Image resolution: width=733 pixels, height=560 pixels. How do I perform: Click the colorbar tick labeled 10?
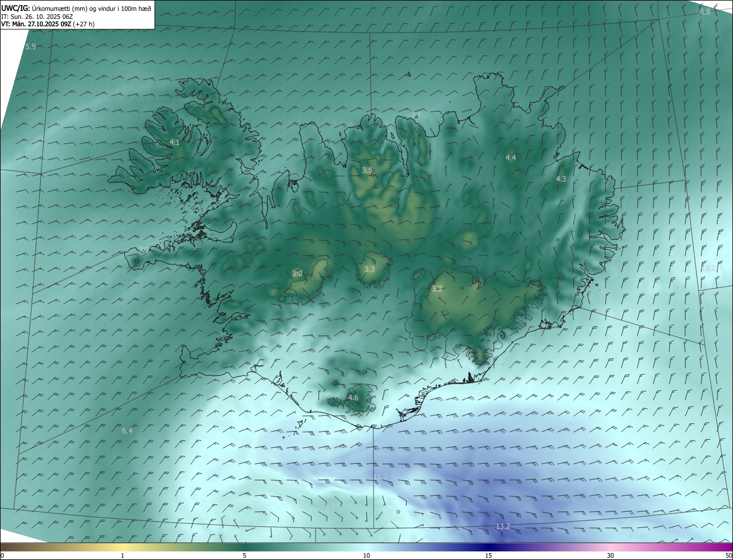pos(366,555)
